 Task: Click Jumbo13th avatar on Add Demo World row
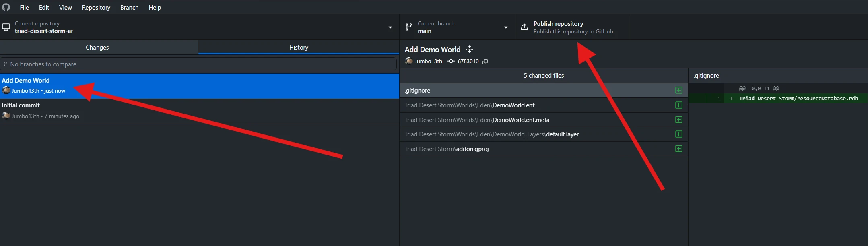pyautogui.click(x=6, y=90)
